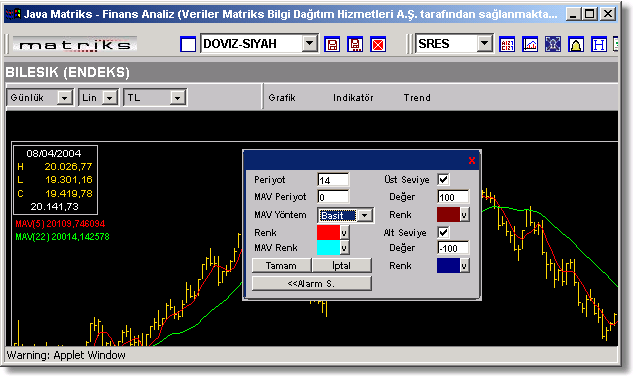Click the blank window icon beside DOVIZ-SIYAH
This screenshot has width=633, height=378.
pos(188,44)
